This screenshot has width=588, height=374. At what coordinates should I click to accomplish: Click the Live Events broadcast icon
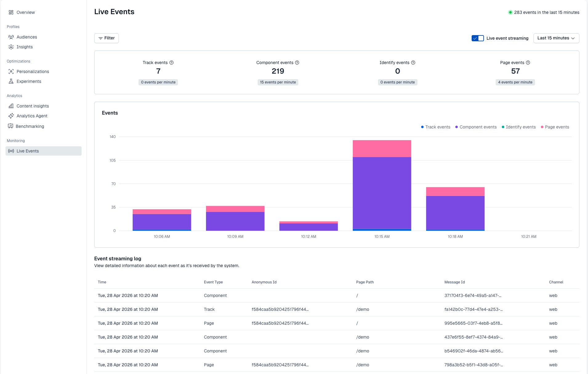pos(11,151)
